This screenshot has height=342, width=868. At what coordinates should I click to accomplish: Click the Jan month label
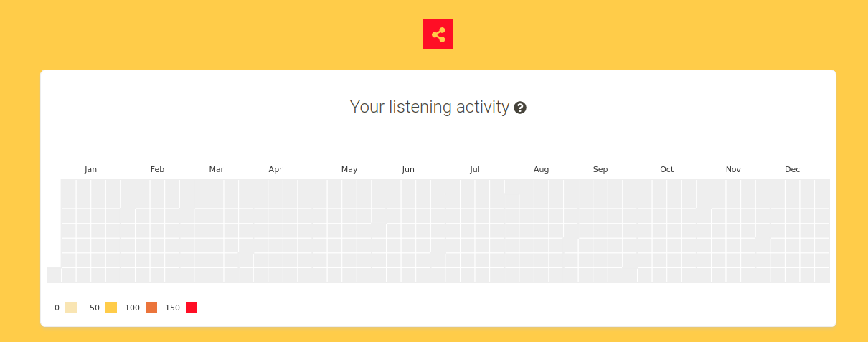90,170
